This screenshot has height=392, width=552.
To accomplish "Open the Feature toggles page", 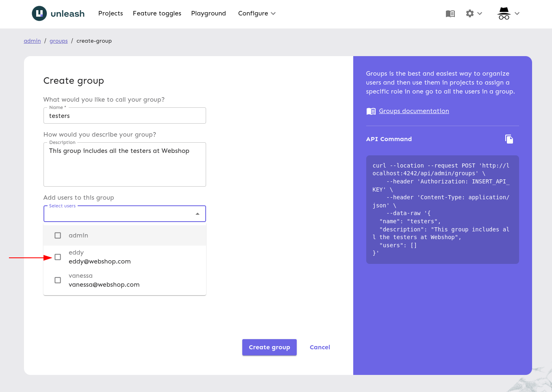I will point(157,13).
